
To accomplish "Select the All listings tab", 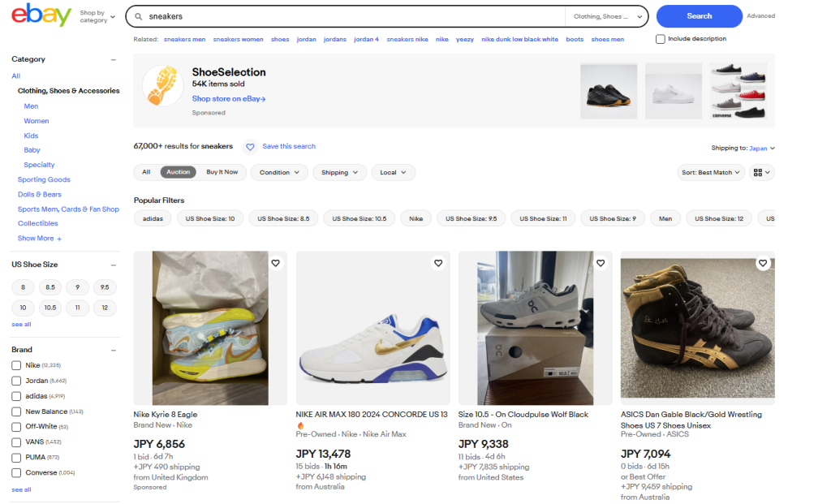I will tap(146, 172).
